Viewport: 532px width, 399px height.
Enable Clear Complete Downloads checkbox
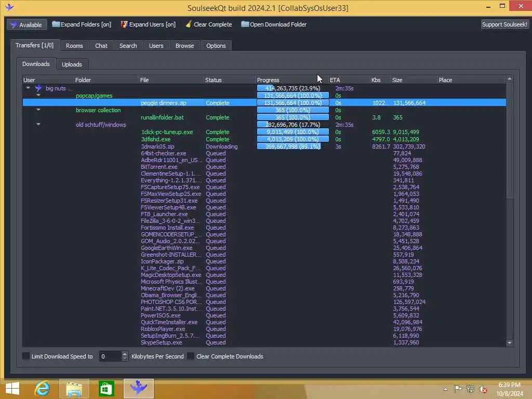pyautogui.click(x=191, y=356)
